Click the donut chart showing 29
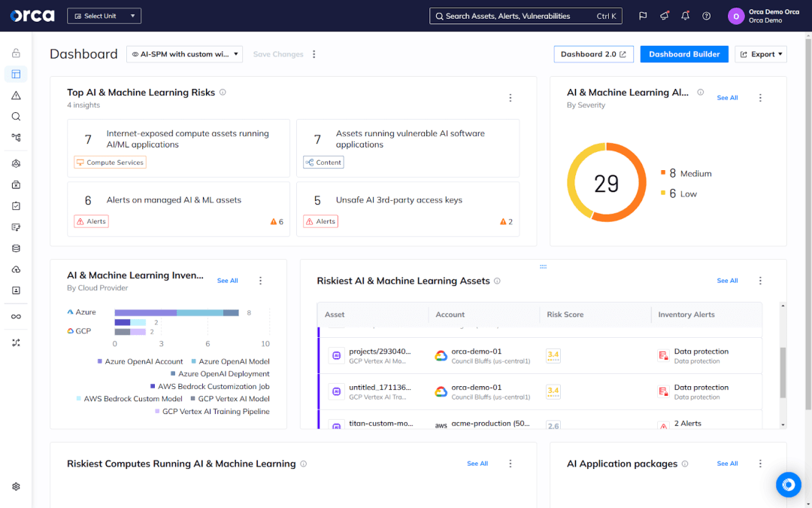The width and height of the screenshot is (812, 508). coord(607,182)
